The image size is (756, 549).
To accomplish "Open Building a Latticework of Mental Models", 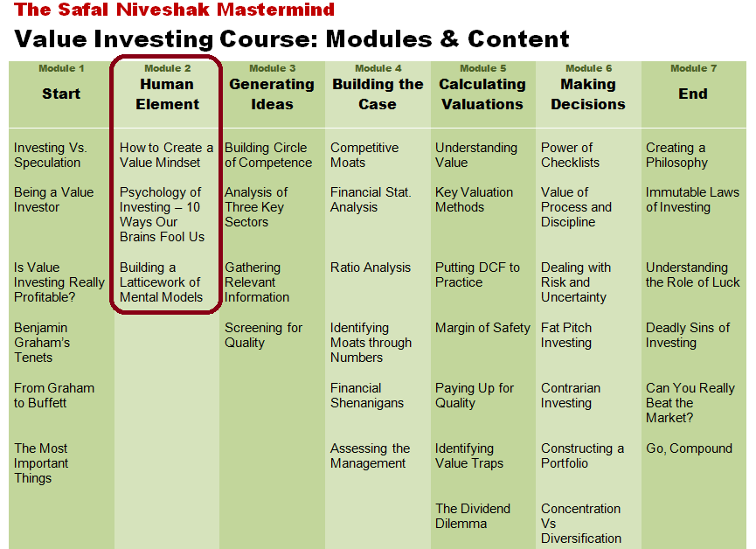I will (x=161, y=282).
